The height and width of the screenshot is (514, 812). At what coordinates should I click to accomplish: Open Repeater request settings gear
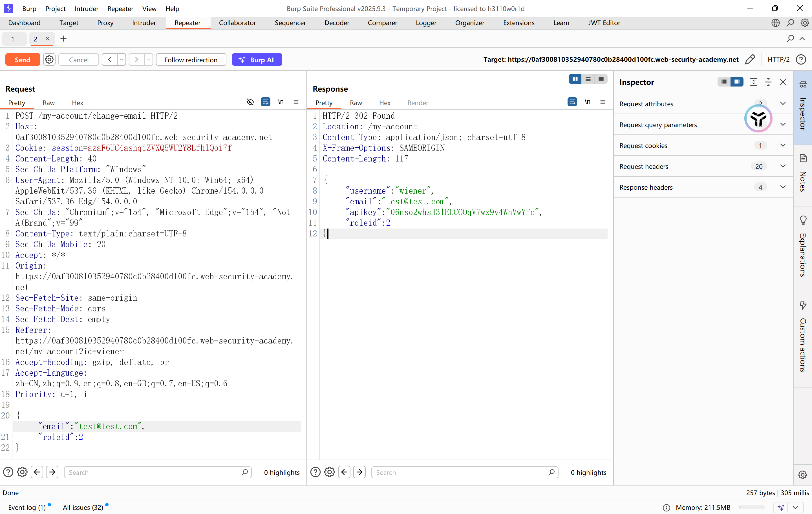point(49,60)
